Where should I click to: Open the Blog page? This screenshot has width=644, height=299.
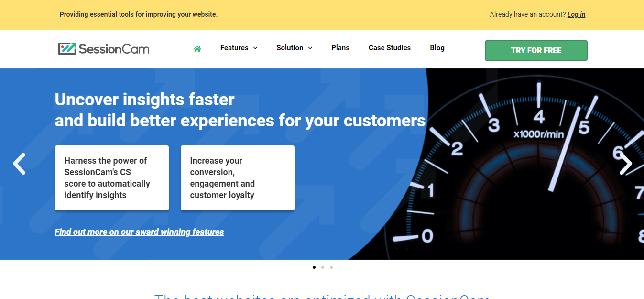437,48
